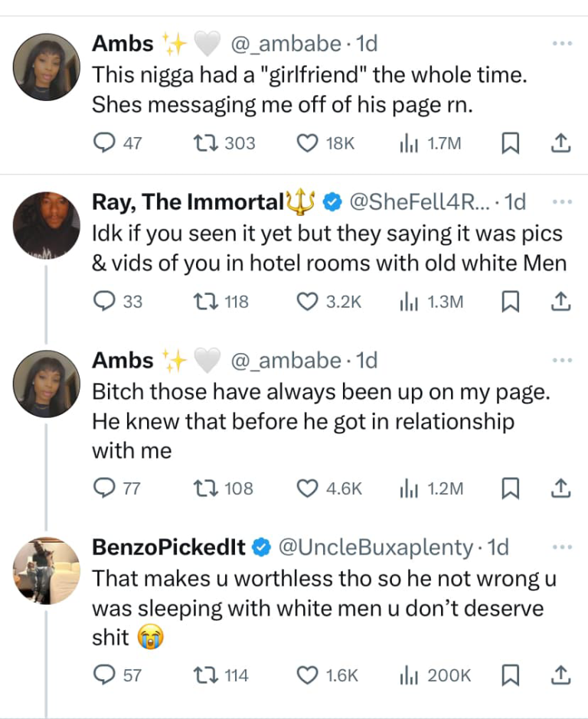This screenshot has height=719, width=588.
Task: Like Ray, The Immortal's tweet with 3.2K likes
Action: coord(307,302)
